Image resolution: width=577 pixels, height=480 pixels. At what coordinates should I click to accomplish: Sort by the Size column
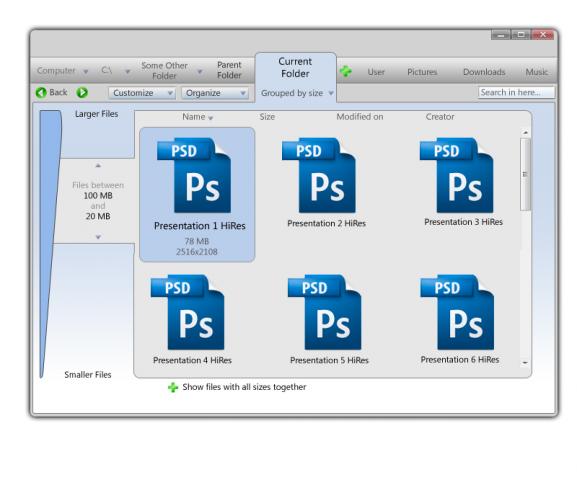point(267,117)
